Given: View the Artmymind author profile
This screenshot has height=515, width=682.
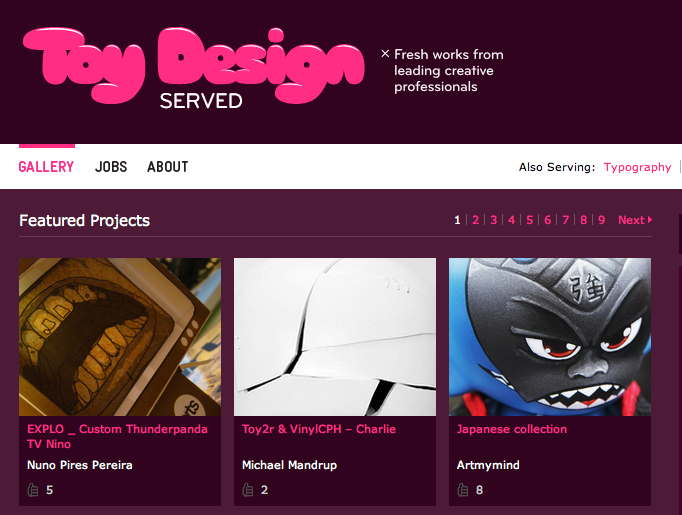Looking at the screenshot, I should [x=488, y=465].
